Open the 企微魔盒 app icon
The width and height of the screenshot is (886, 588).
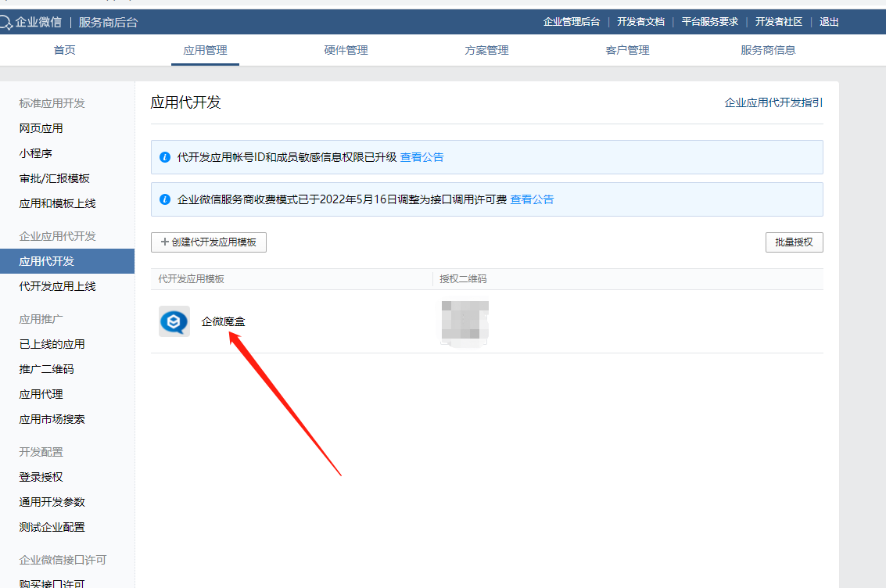(x=174, y=321)
